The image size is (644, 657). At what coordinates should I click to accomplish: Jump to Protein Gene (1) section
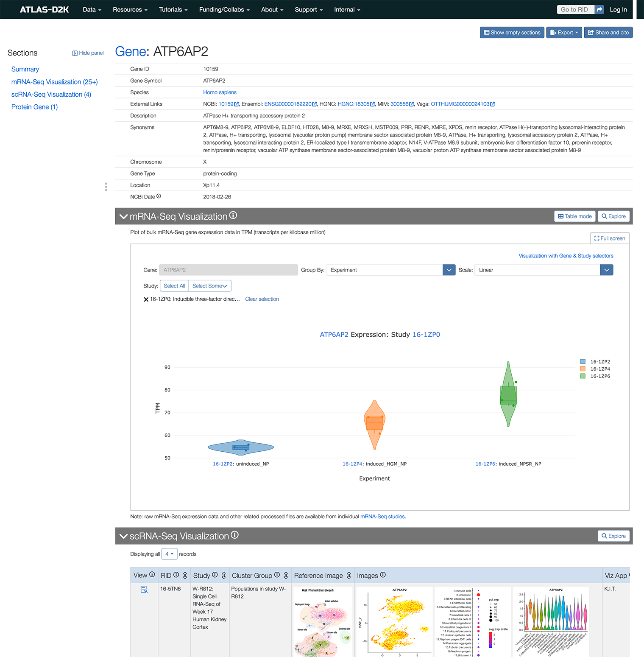(x=34, y=107)
